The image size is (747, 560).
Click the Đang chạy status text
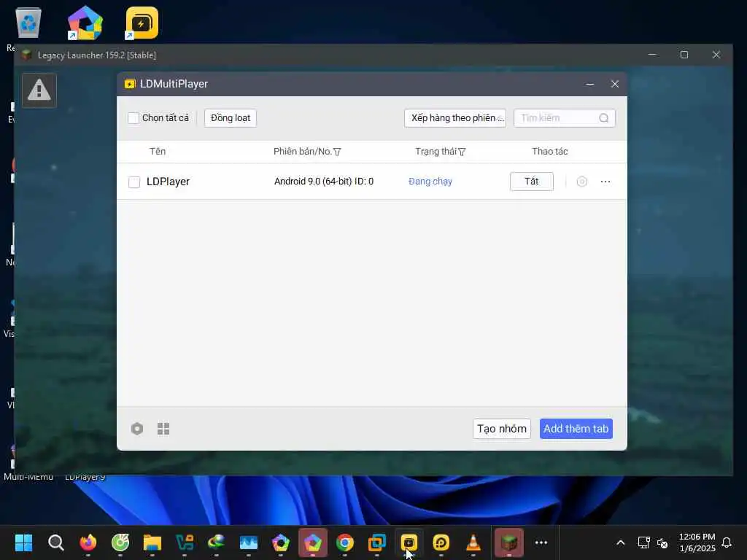coord(430,182)
